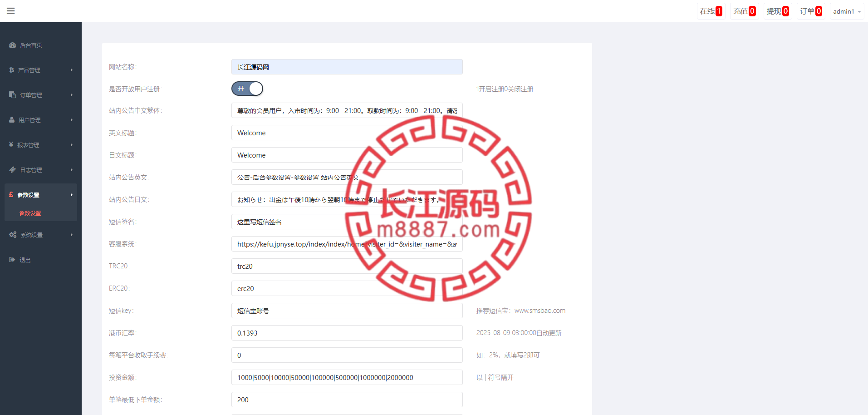The image size is (868, 415).
Task: Click the 订单 order counter button
Action: tap(811, 11)
